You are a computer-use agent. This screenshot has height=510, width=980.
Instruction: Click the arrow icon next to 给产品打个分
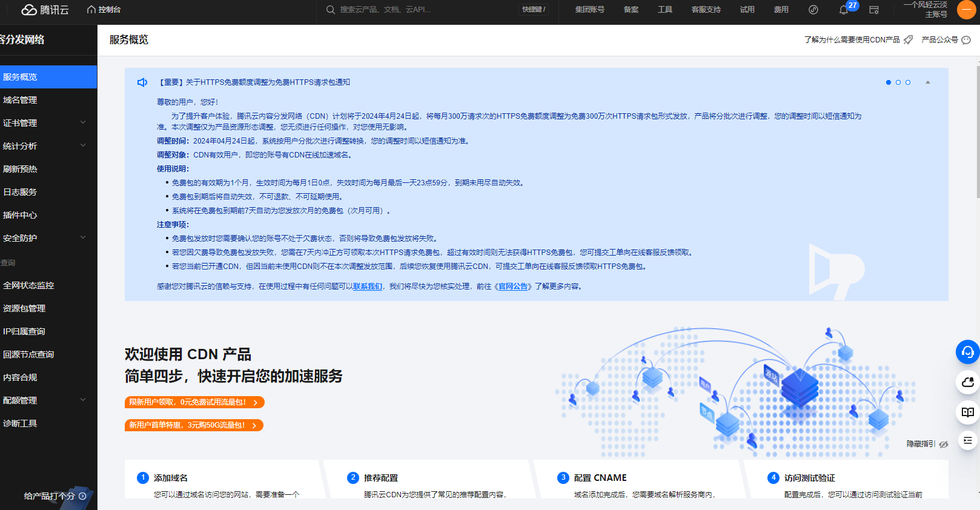click(82, 496)
